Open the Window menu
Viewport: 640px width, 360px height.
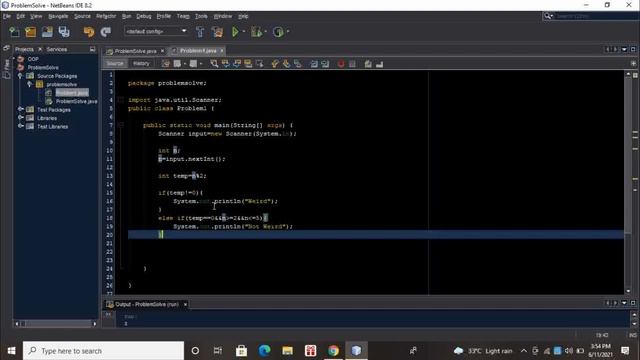tap(223, 16)
